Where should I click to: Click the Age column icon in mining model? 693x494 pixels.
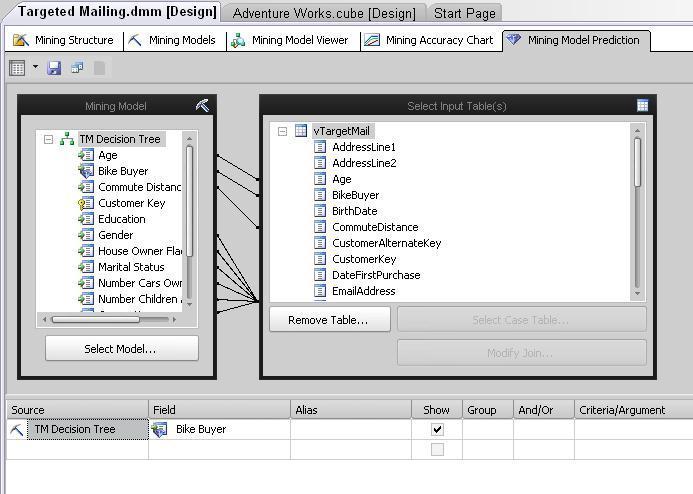click(86, 155)
